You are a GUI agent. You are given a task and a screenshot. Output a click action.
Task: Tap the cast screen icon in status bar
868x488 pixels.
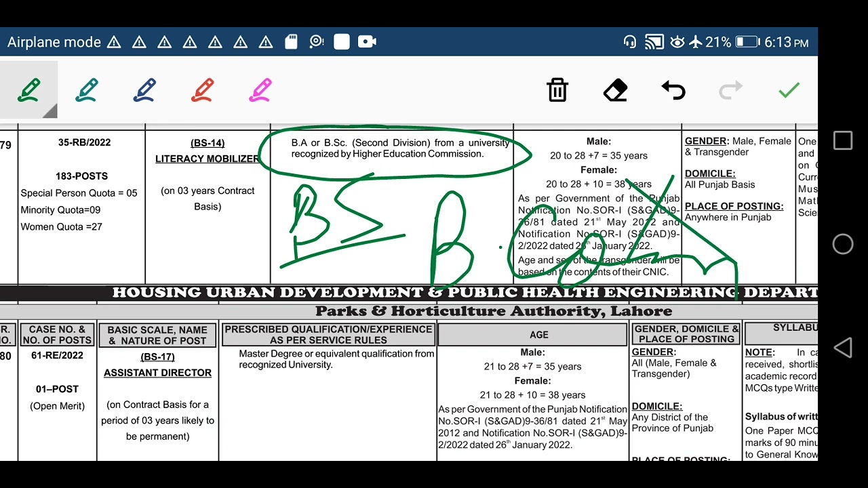[654, 42]
